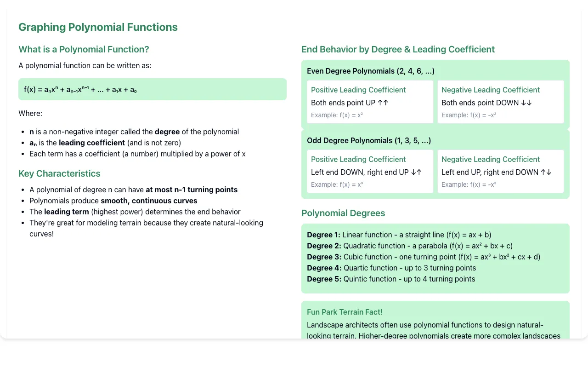Viewport: 588px width, 368px height.
Task: Click the even-degree Positive Leading Coefficient card
Action: pos(370,102)
